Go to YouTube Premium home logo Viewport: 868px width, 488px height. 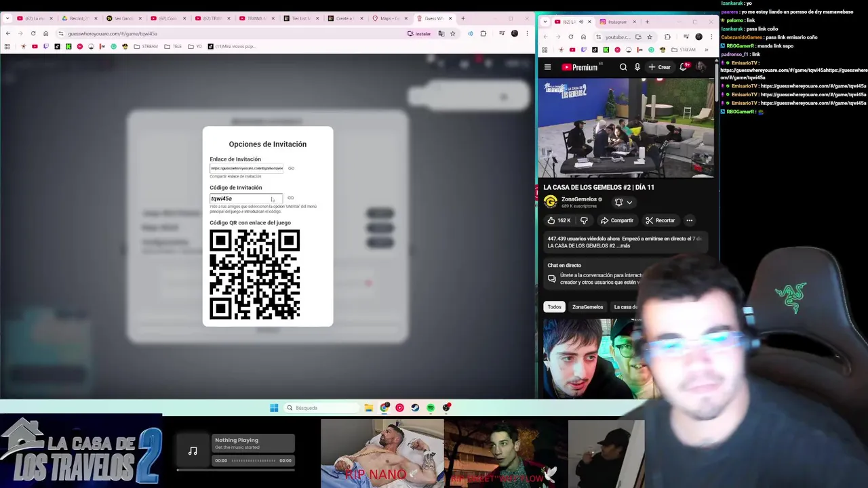580,67
